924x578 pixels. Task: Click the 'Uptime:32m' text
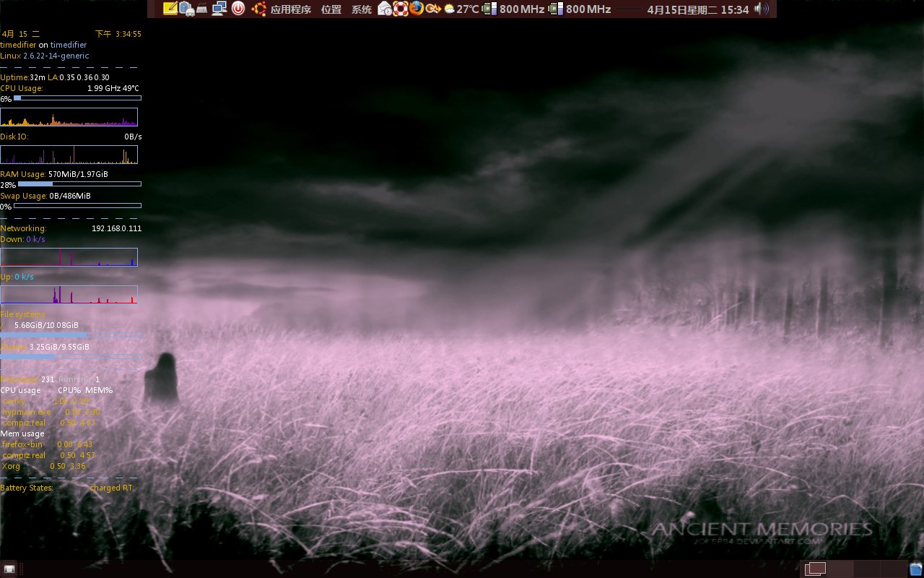23,77
